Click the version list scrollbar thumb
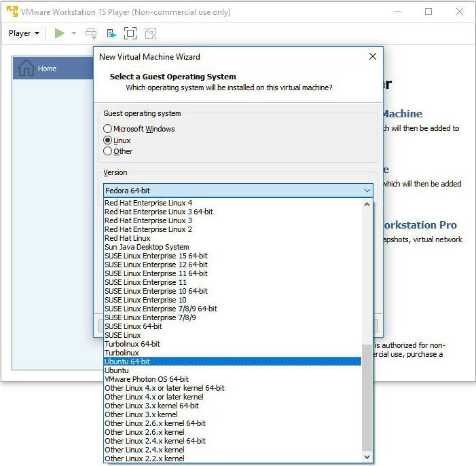This screenshot has height=466, width=476. (x=367, y=398)
